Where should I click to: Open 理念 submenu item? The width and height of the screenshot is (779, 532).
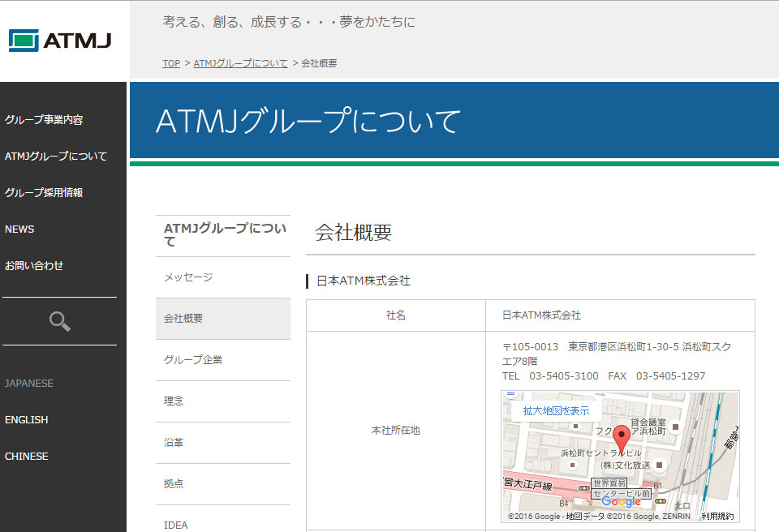pos(223,401)
